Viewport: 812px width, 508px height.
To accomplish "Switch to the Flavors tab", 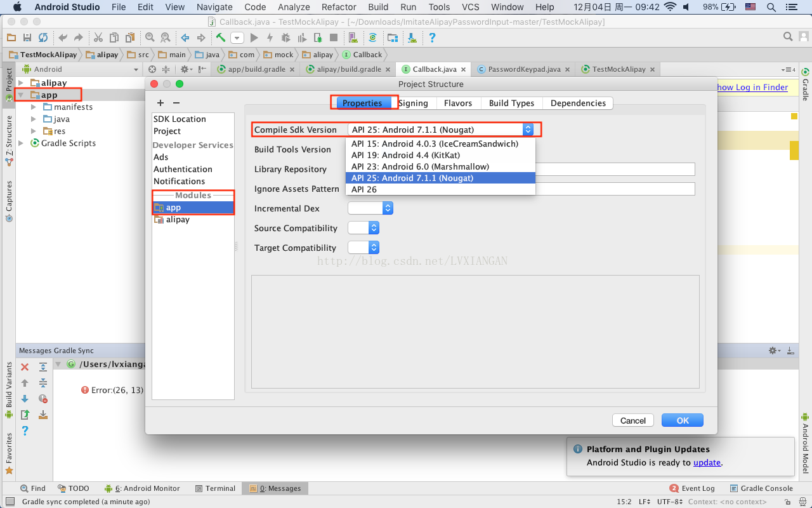I will [x=458, y=103].
